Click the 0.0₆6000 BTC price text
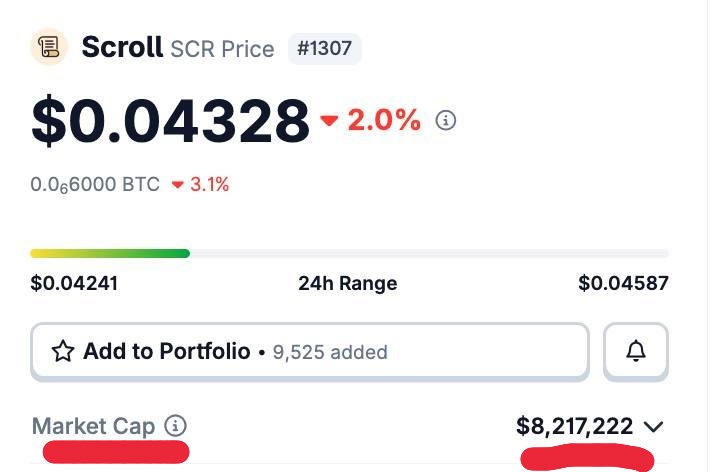This screenshot has height=472, width=716. (95, 185)
